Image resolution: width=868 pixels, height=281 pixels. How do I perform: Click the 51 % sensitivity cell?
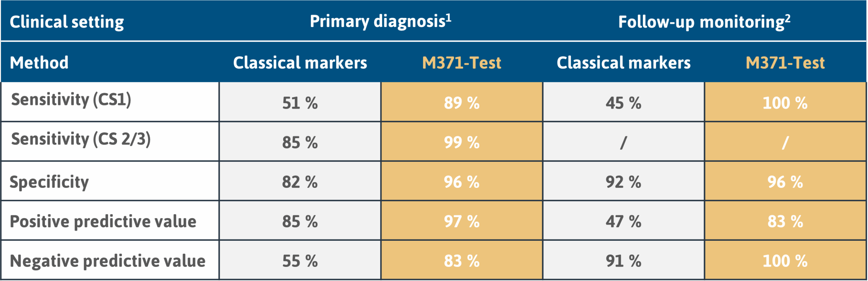click(300, 103)
